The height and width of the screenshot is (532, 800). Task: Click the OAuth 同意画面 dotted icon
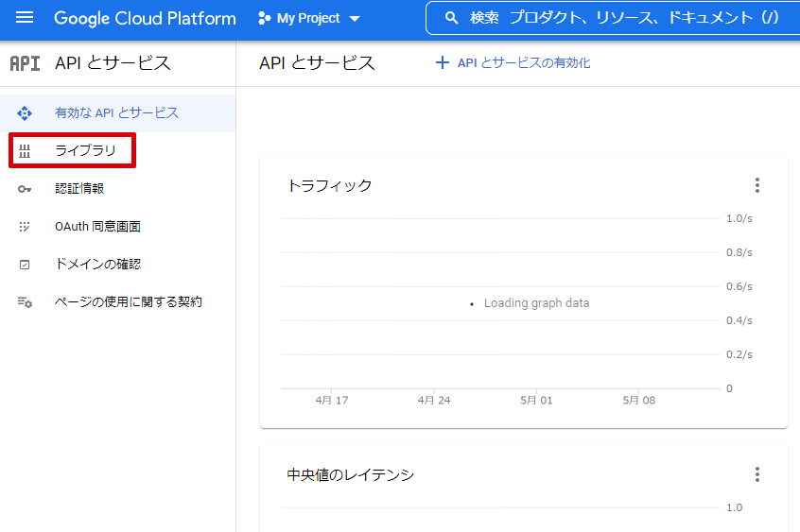tap(25, 227)
